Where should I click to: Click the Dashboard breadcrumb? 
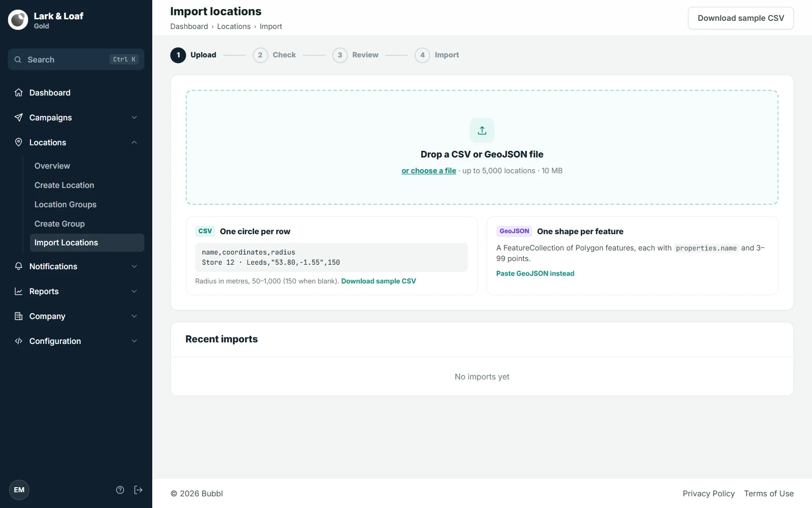[189, 26]
